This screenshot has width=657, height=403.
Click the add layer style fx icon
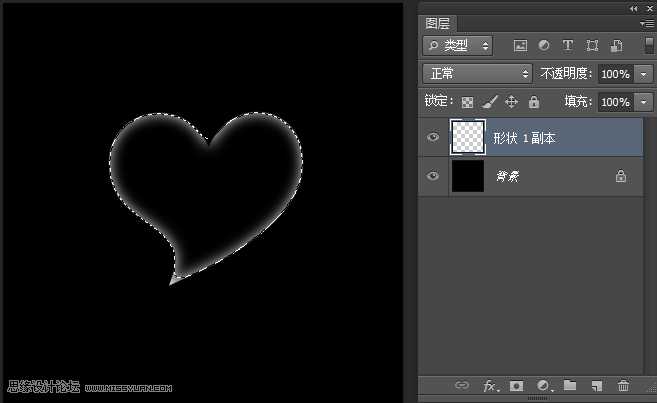491,385
